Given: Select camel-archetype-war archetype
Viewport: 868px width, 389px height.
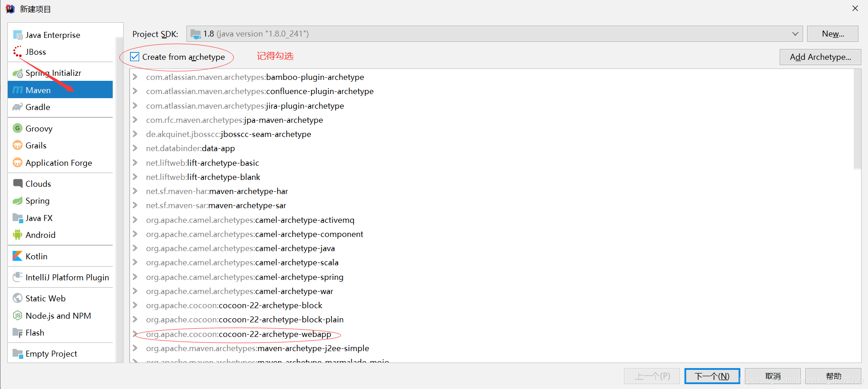Looking at the screenshot, I should click(x=240, y=291).
